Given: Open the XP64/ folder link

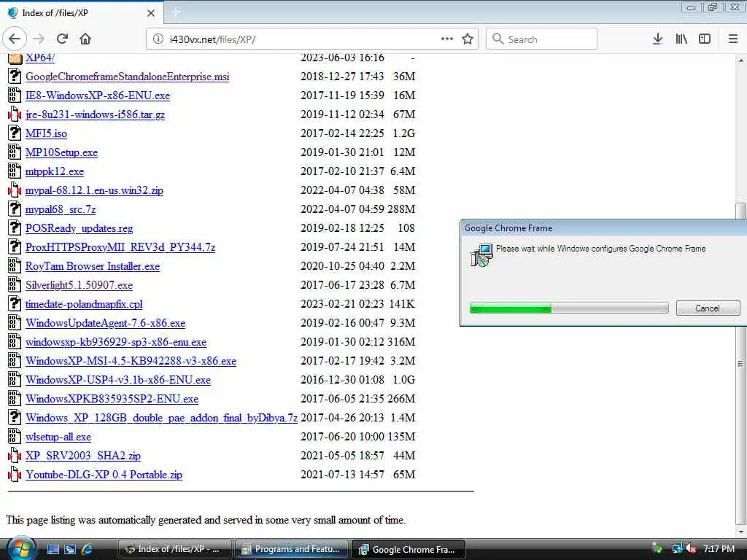Looking at the screenshot, I should 39,58.
